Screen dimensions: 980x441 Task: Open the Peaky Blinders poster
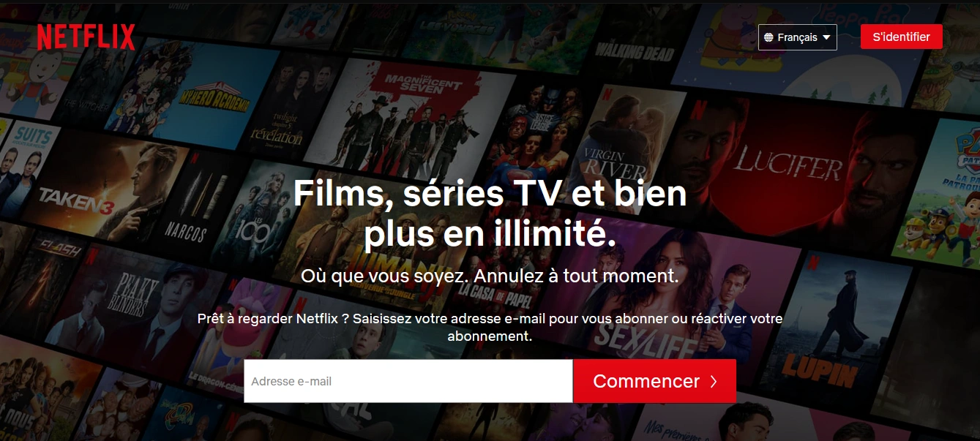tap(124, 300)
